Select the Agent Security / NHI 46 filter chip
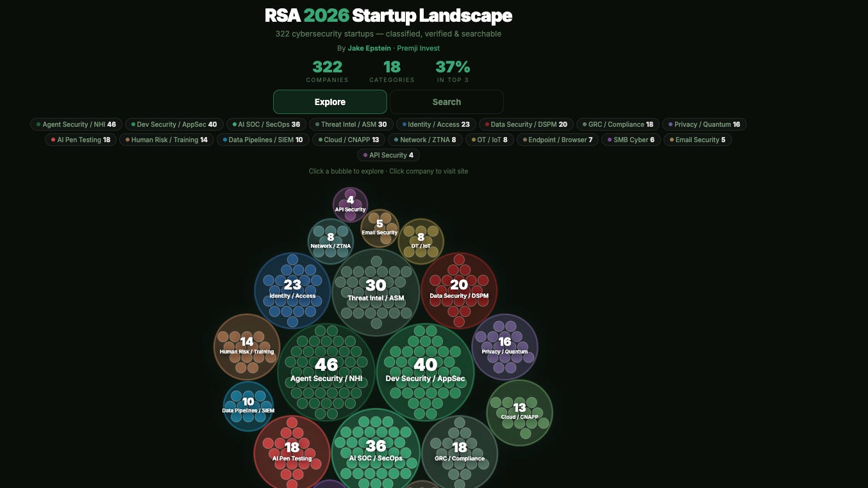The image size is (868, 488). pos(76,124)
